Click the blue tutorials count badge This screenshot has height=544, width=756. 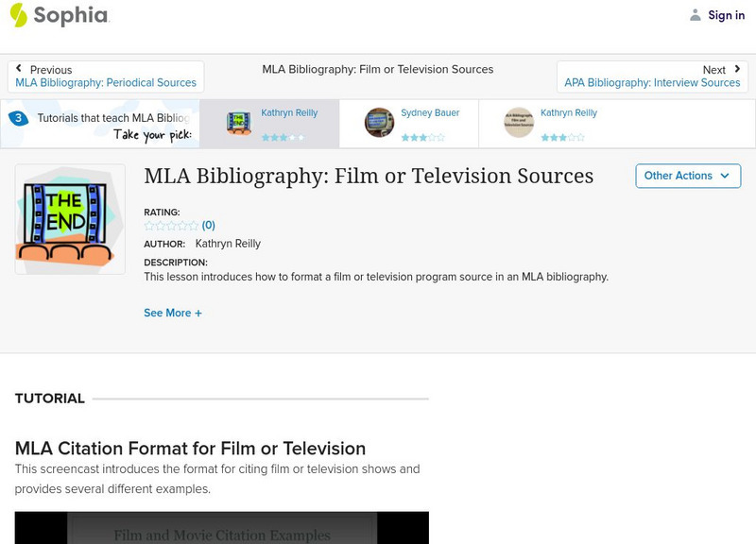[x=18, y=118]
